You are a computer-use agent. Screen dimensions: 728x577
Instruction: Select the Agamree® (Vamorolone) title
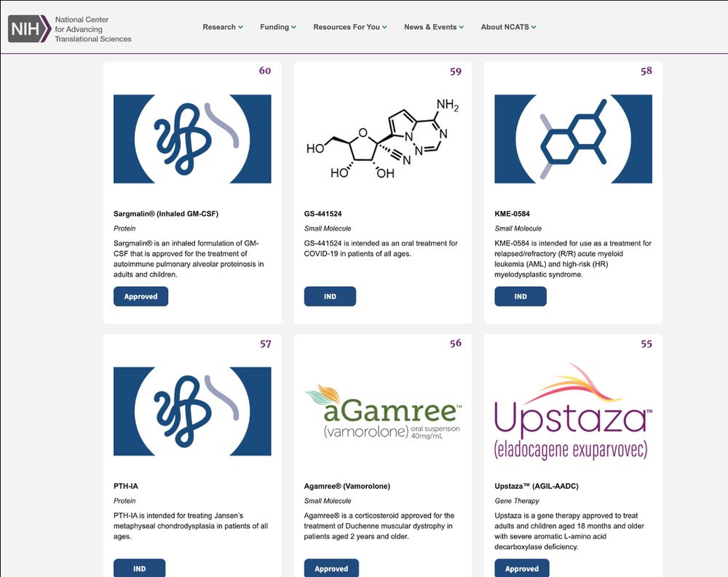click(347, 486)
